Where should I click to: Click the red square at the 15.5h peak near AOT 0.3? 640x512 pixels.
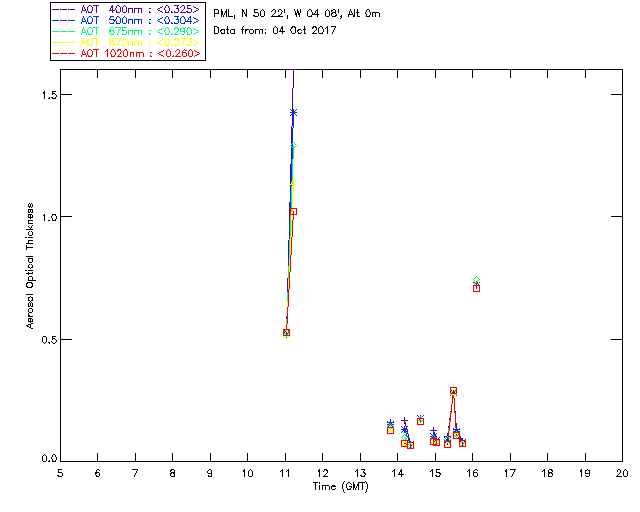click(x=453, y=391)
